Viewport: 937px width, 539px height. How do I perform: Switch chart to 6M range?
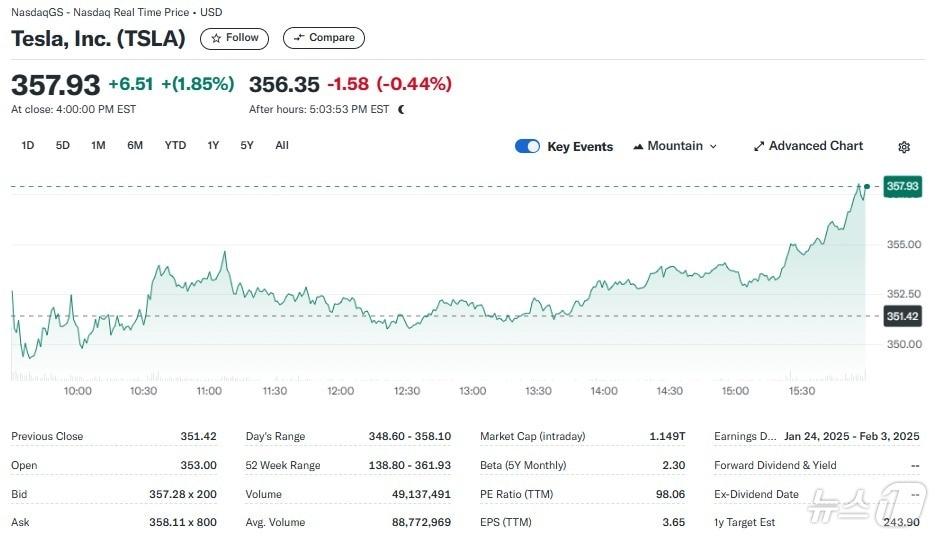click(x=135, y=145)
